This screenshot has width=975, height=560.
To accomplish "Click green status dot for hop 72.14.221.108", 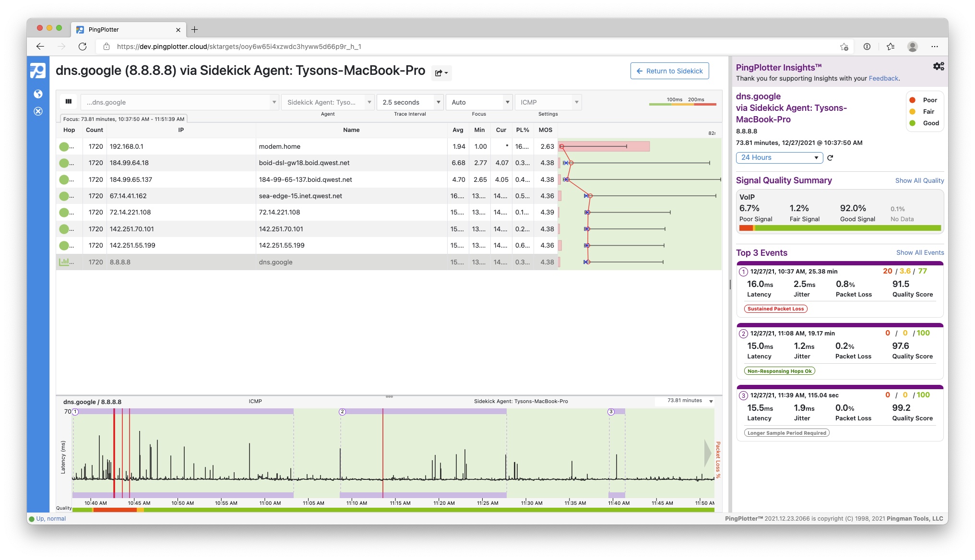I will pyautogui.click(x=64, y=213).
